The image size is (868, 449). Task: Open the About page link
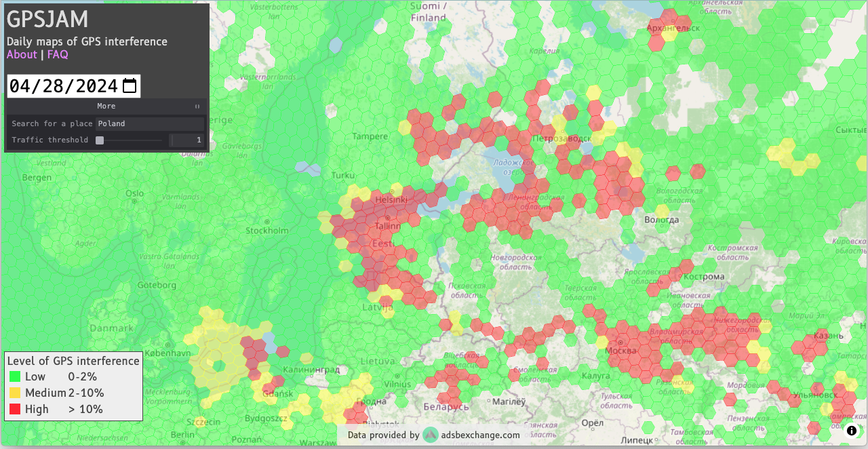(x=22, y=55)
